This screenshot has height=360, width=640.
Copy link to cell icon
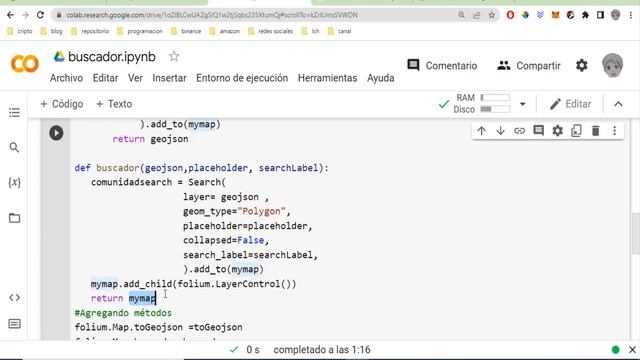[x=519, y=131]
